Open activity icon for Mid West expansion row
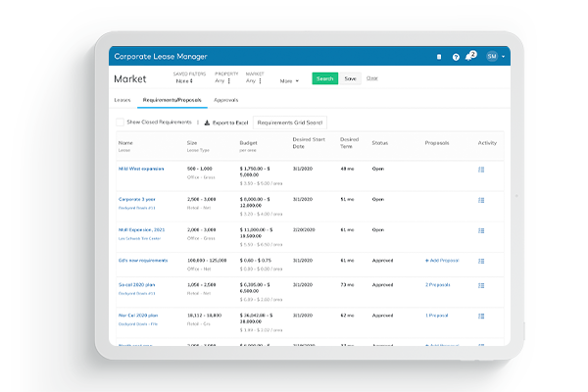The width and height of the screenshot is (588, 392). 481,170
